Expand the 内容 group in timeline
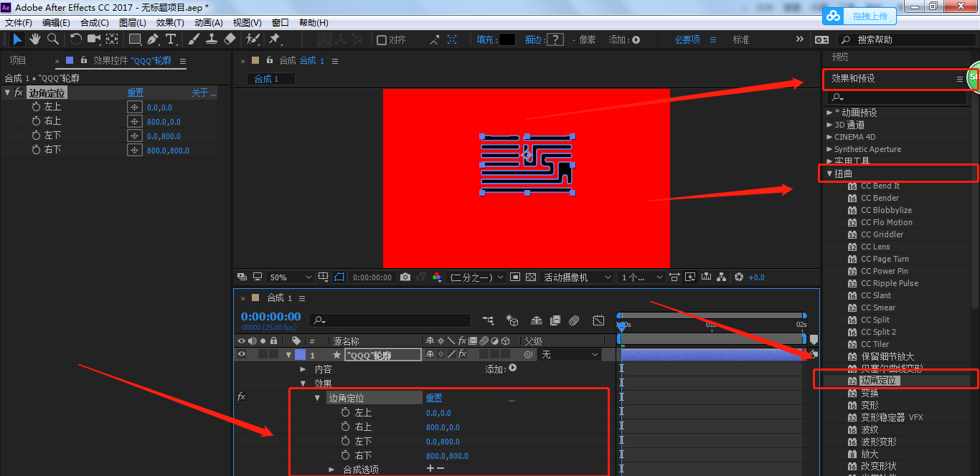 [303, 369]
